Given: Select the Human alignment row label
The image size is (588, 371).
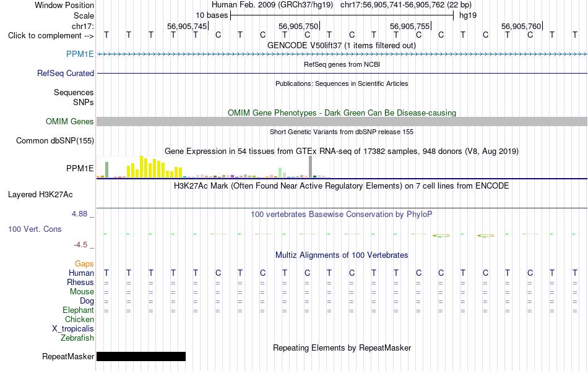Looking at the screenshot, I should (81, 273).
